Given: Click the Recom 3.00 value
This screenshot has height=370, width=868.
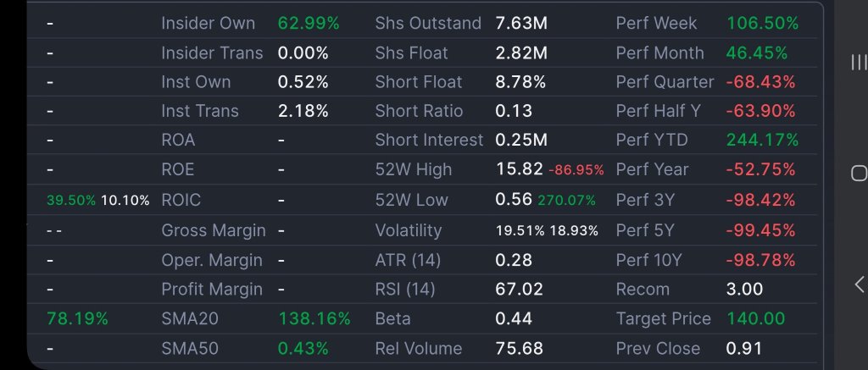Looking at the screenshot, I should 744,290.
